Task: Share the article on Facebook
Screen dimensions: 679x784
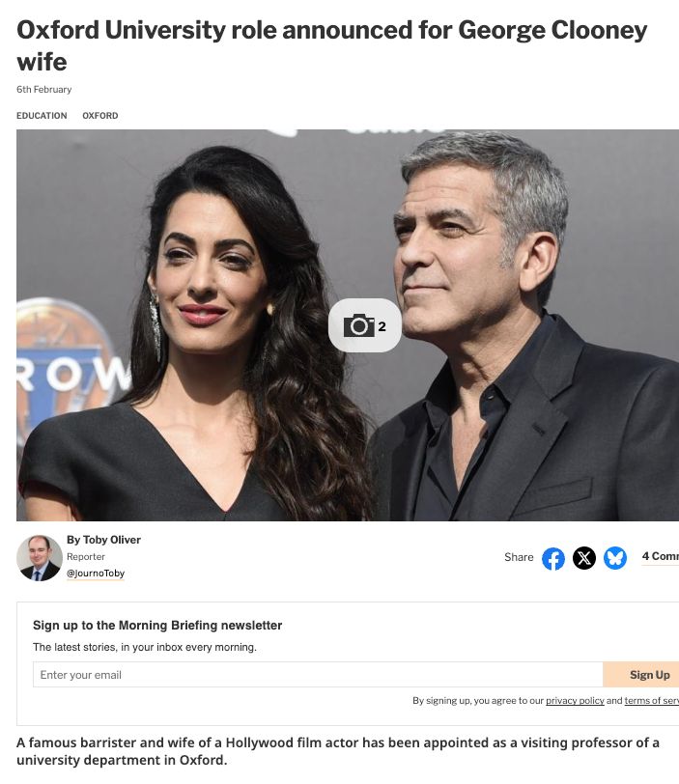Action: point(553,558)
